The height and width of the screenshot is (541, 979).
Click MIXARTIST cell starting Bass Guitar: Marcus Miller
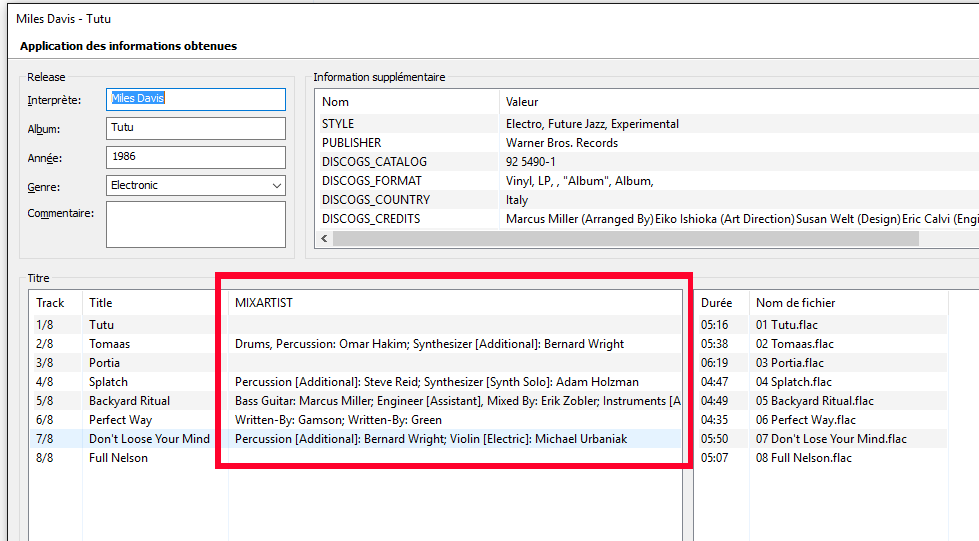[x=458, y=401]
